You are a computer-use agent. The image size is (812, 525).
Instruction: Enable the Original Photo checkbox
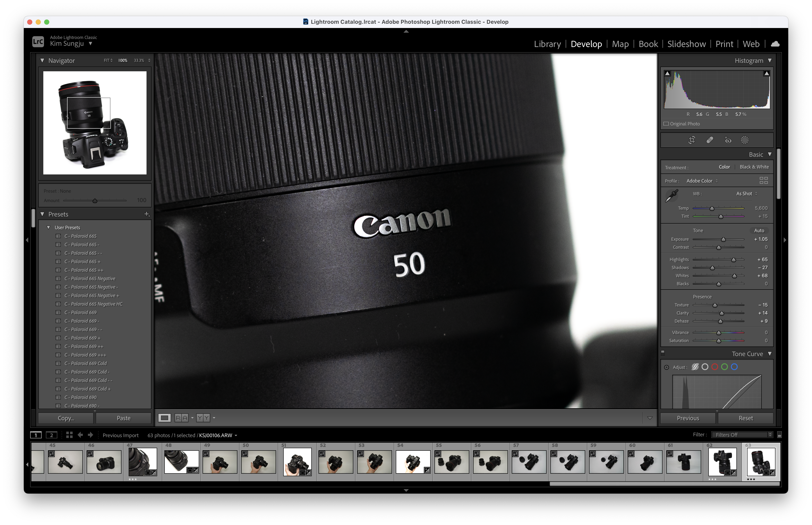pyautogui.click(x=666, y=124)
